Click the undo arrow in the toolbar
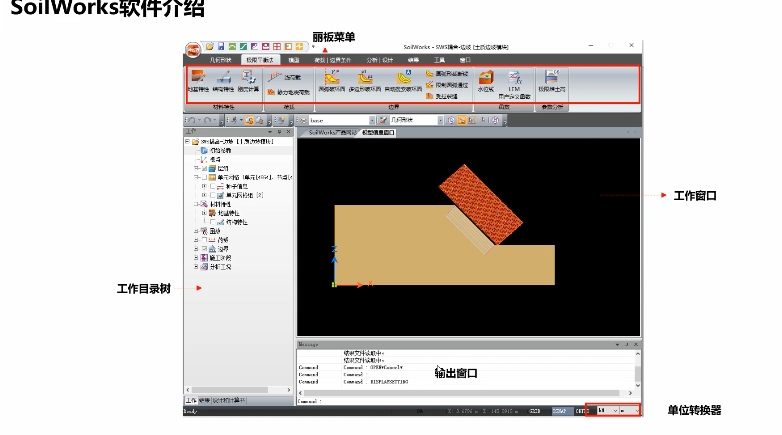The height and width of the screenshot is (435, 782). pos(192,120)
